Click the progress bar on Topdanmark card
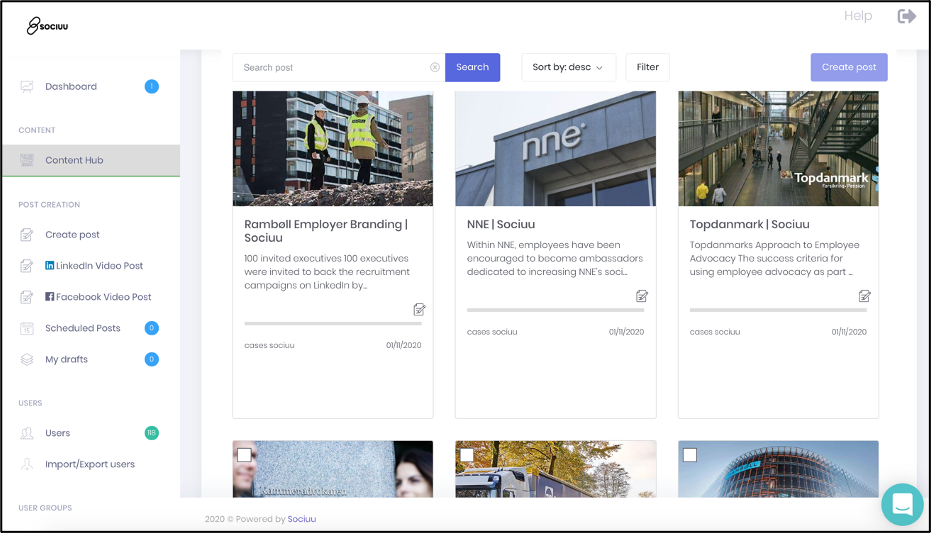 tap(778, 310)
